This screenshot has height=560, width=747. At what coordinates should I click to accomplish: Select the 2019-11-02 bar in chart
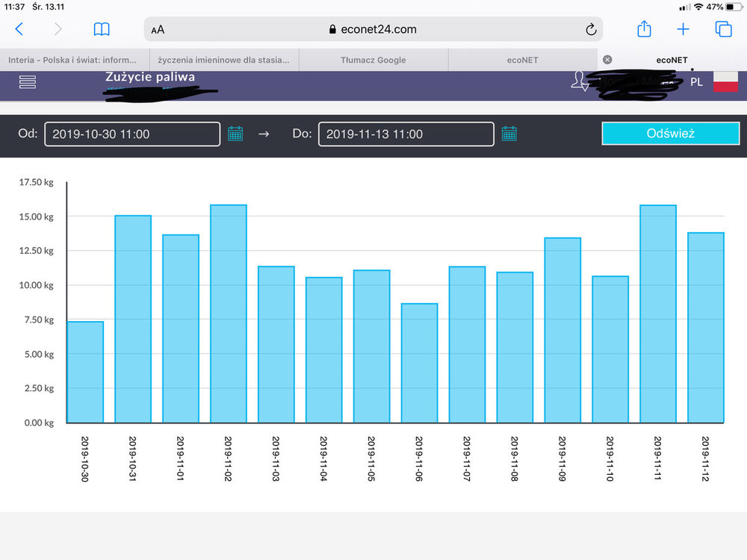coord(229,314)
